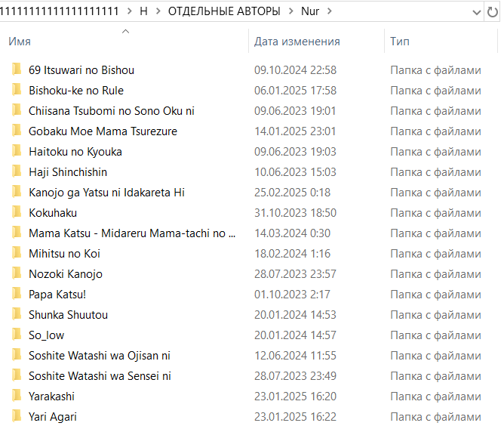504x429 pixels.
Task: Click folder icon of Bishoku-ke no Rule
Action: [17, 90]
